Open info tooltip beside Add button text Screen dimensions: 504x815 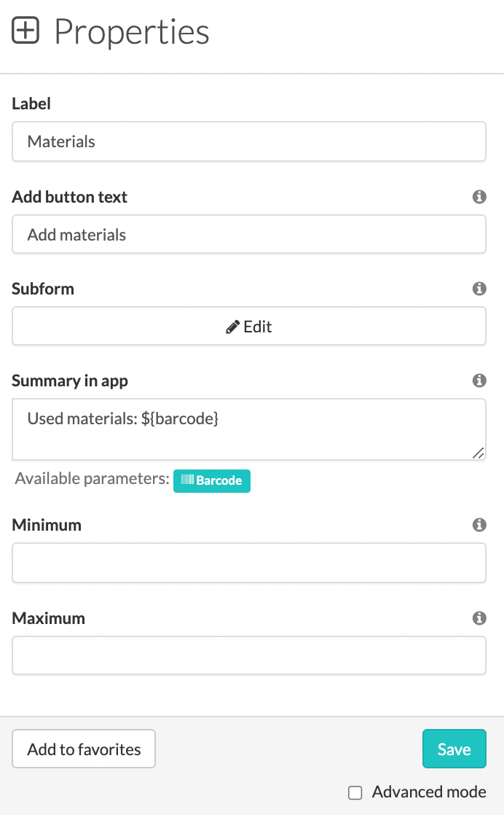point(479,197)
